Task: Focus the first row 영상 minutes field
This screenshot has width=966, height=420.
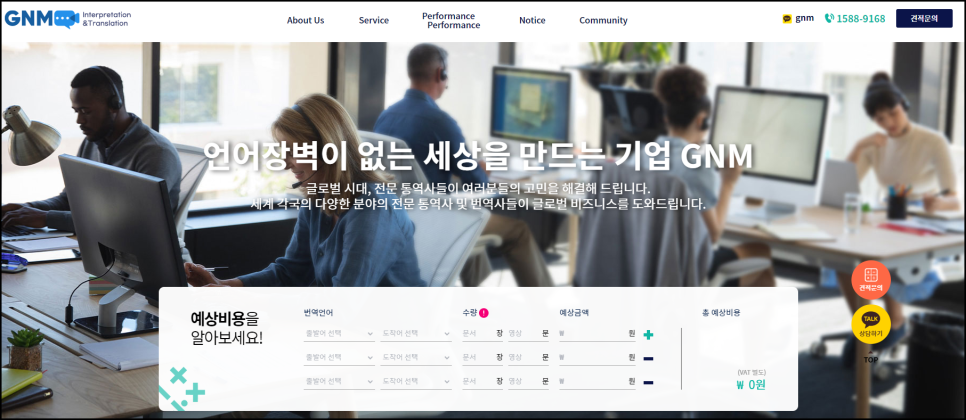Action: 528,333
